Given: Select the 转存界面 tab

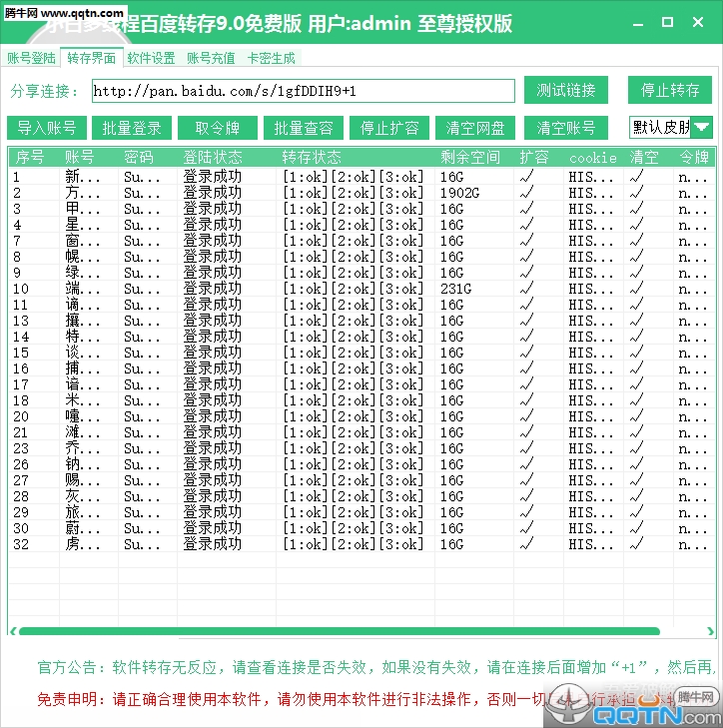Looking at the screenshot, I should [x=92, y=58].
